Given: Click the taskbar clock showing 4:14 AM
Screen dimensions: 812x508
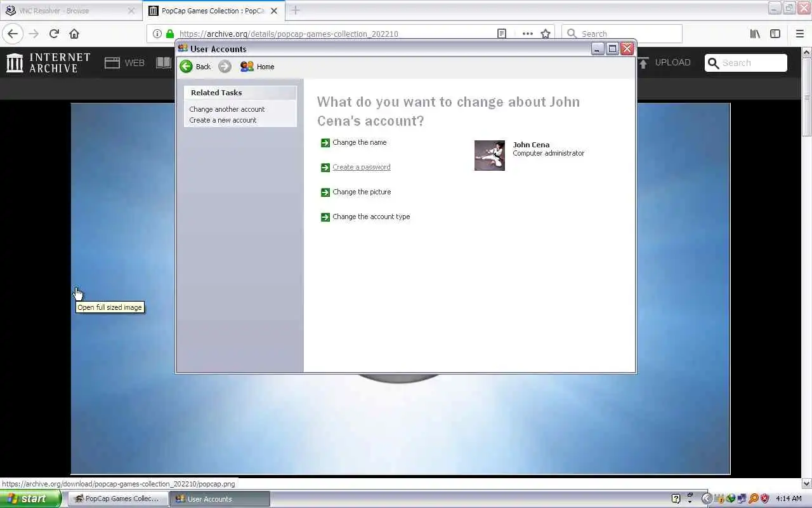Looking at the screenshot, I should pyautogui.click(x=789, y=498).
